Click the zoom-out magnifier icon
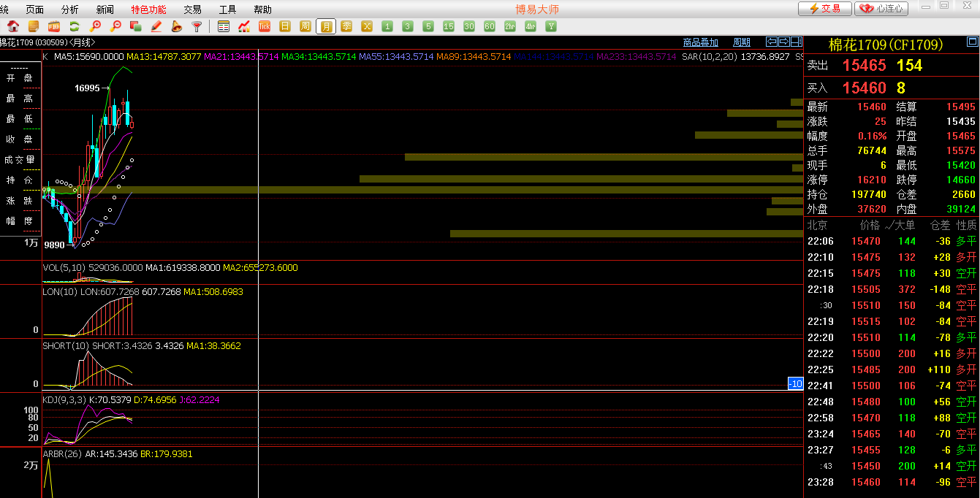This screenshot has height=498, width=980. 115,26
